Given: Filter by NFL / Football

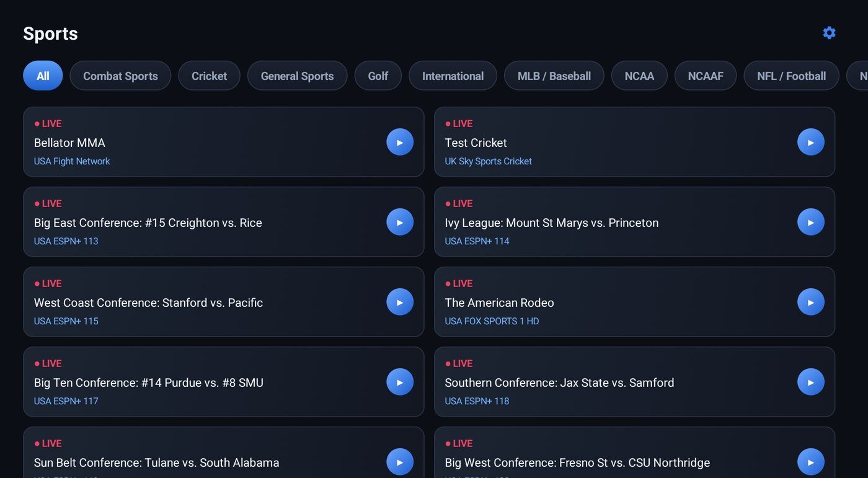Looking at the screenshot, I should 791,76.
